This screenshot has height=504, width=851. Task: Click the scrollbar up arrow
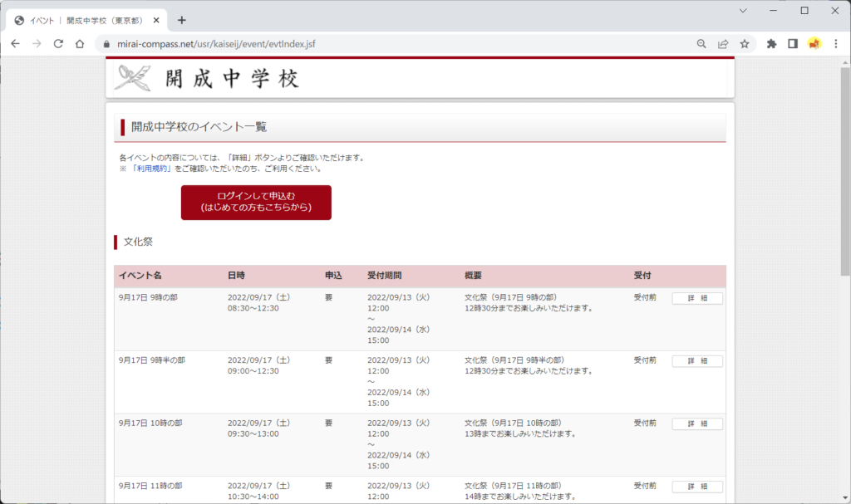(x=845, y=62)
